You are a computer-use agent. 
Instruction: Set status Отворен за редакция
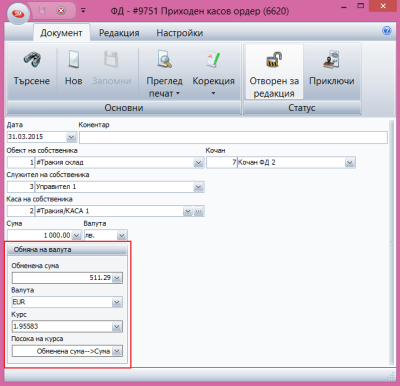point(274,72)
